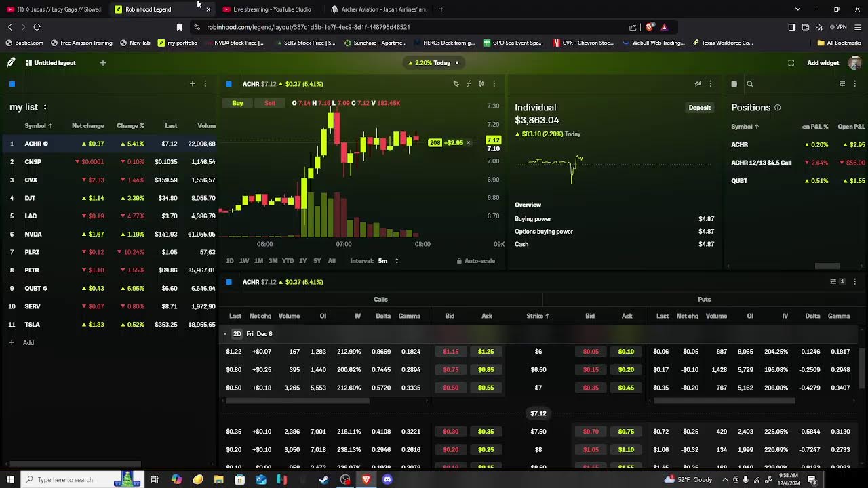This screenshot has height=488, width=868.
Task: Open the Positions column settings icon
Action: 842,84
